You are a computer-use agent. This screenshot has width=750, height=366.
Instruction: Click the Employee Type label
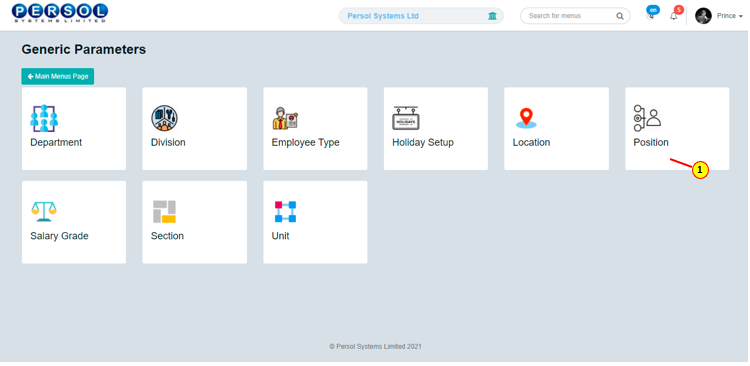click(305, 143)
